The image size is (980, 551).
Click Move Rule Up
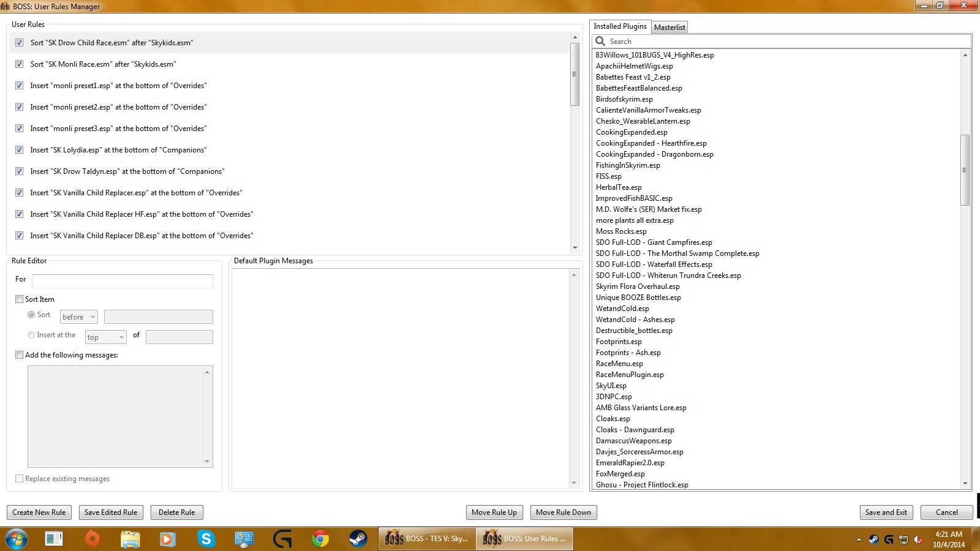tap(494, 512)
